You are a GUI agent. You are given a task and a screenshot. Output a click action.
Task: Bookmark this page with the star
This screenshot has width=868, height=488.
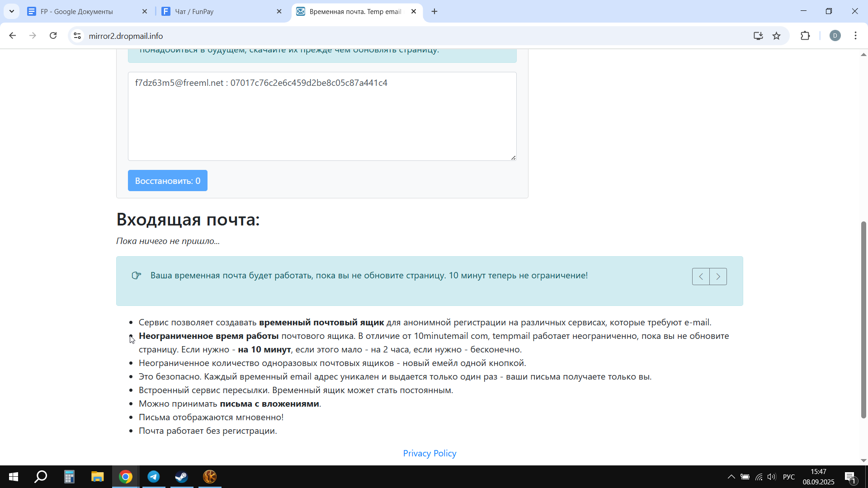tap(777, 36)
